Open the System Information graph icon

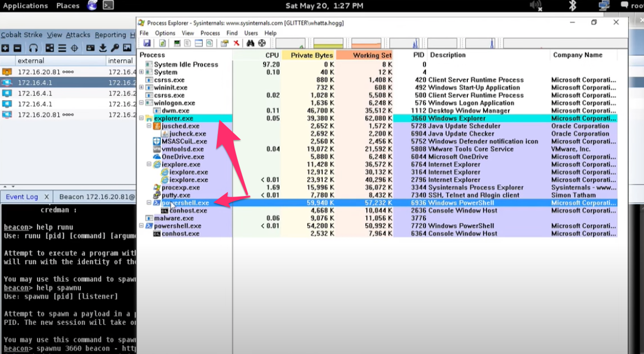tap(177, 43)
